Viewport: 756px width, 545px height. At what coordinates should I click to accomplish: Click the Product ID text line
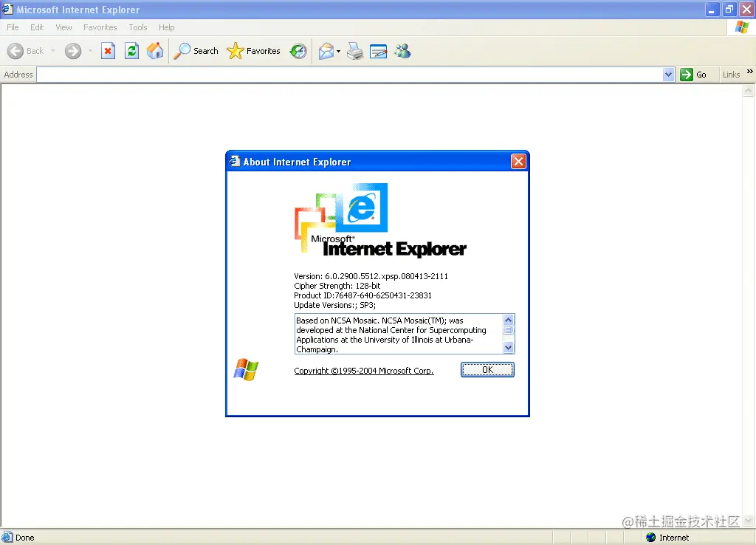(362, 295)
